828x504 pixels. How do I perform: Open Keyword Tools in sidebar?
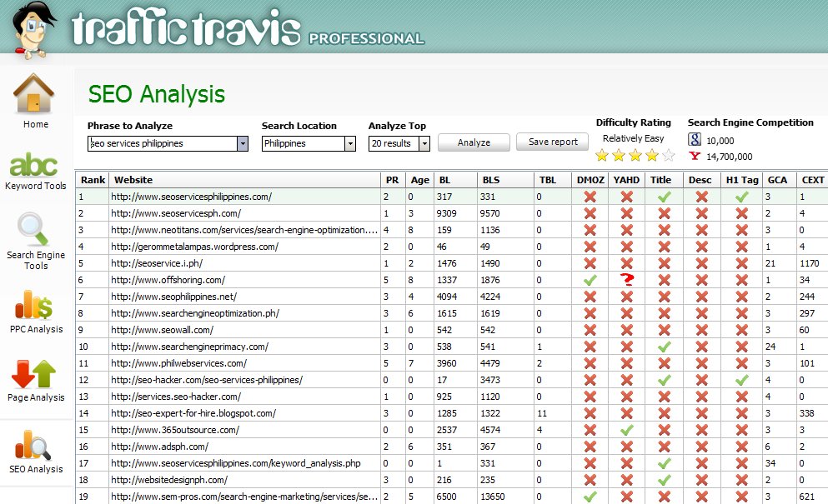35,164
